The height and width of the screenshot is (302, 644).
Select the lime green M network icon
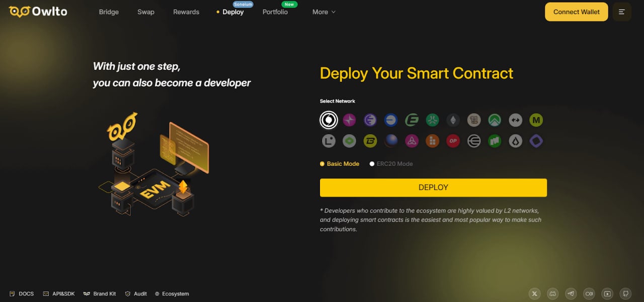[x=536, y=120]
